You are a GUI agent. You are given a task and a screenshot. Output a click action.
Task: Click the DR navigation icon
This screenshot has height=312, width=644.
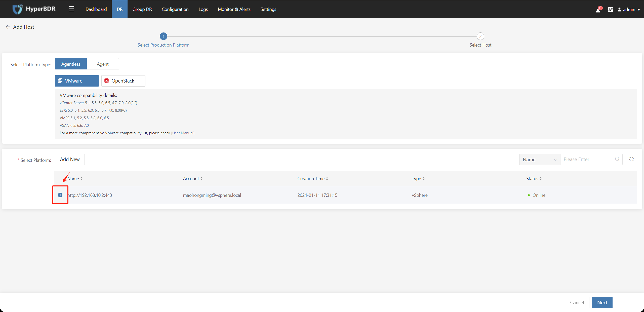(x=119, y=9)
